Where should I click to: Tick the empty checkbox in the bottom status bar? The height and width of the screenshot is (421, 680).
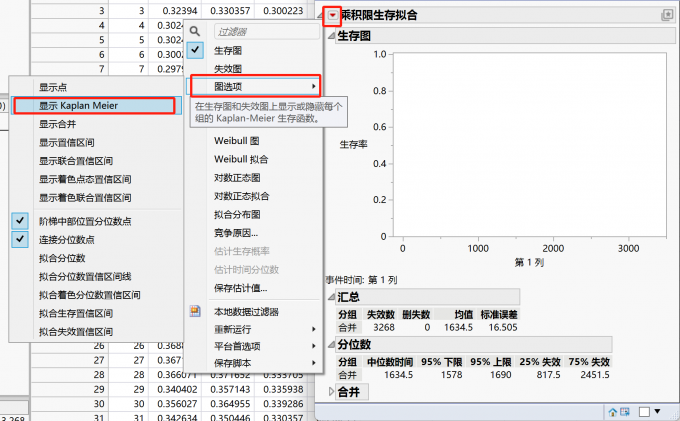point(645,411)
